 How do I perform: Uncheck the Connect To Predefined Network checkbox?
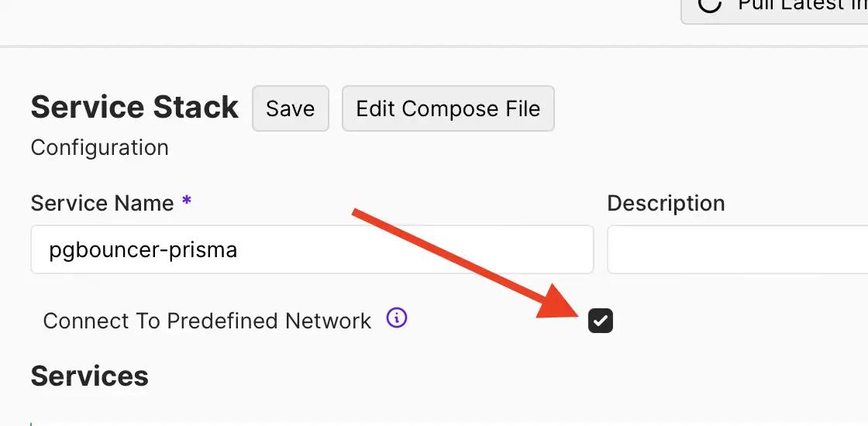pyautogui.click(x=601, y=321)
